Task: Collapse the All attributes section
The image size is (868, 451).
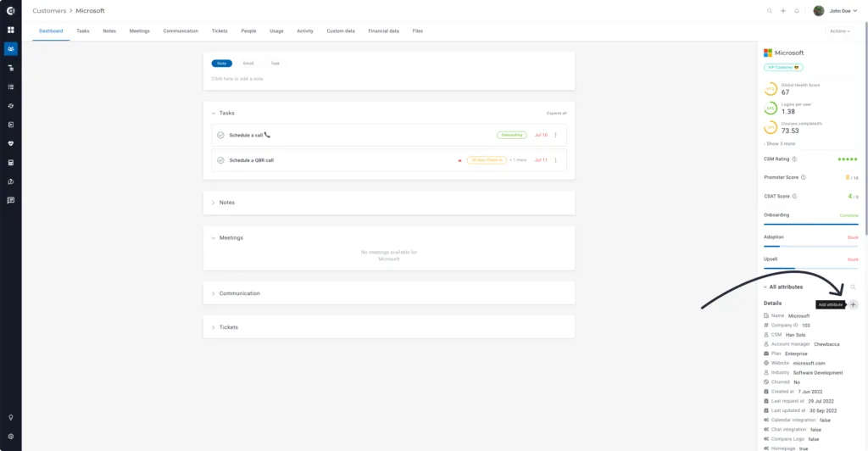Action: pos(765,287)
